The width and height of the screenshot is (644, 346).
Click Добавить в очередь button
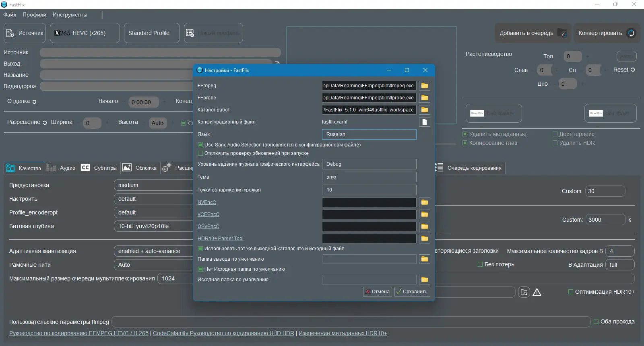point(533,33)
